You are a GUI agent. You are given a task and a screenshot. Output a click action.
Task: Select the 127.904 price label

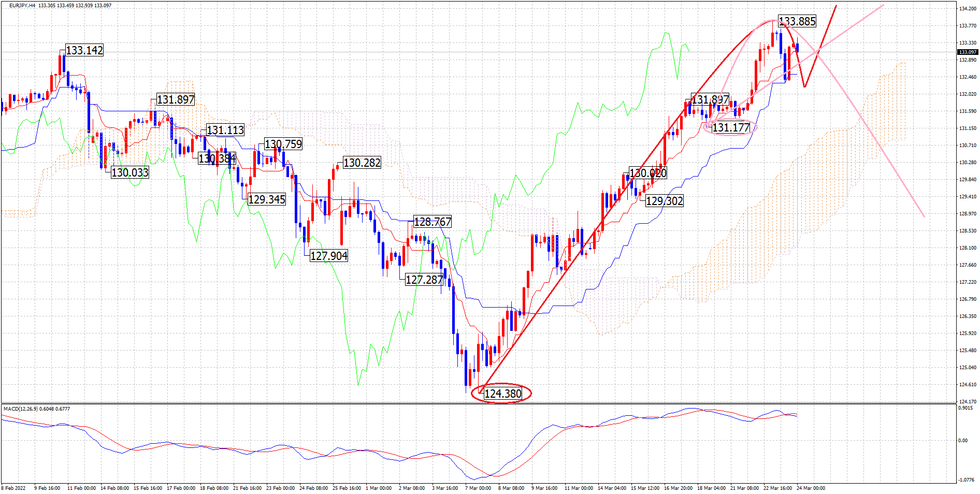[x=329, y=256]
